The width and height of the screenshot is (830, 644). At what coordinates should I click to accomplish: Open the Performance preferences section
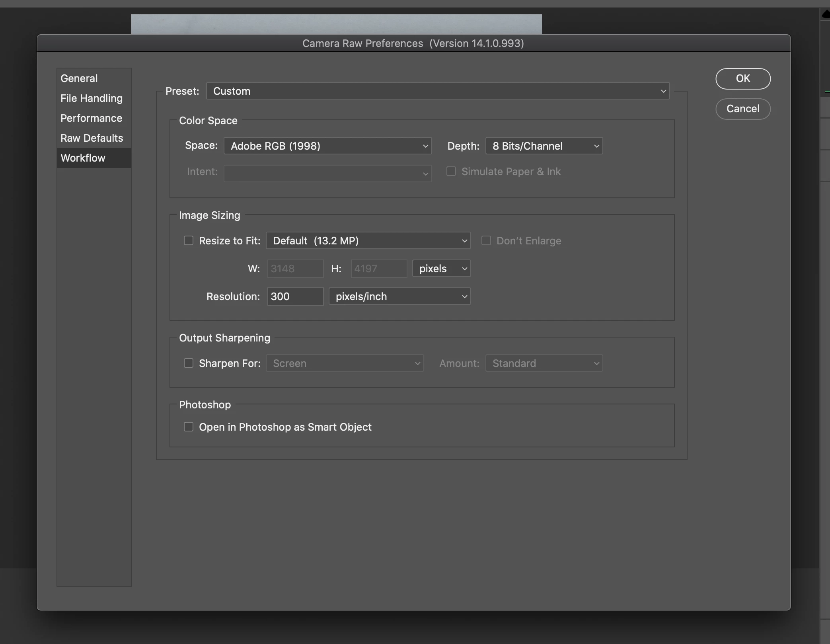coord(92,118)
